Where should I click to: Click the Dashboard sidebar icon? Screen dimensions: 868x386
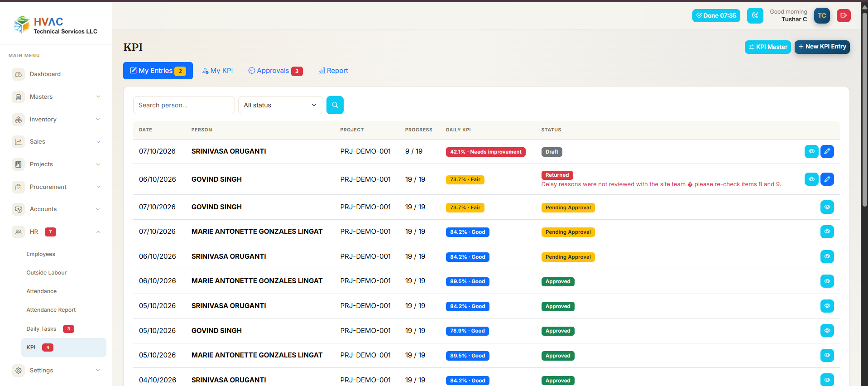coord(18,74)
